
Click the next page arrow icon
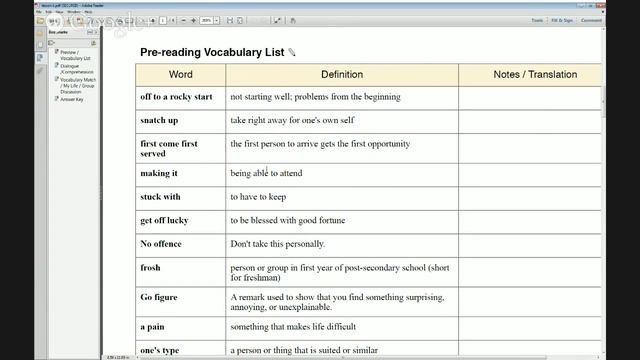pyautogui.click(x=153, y=20)
